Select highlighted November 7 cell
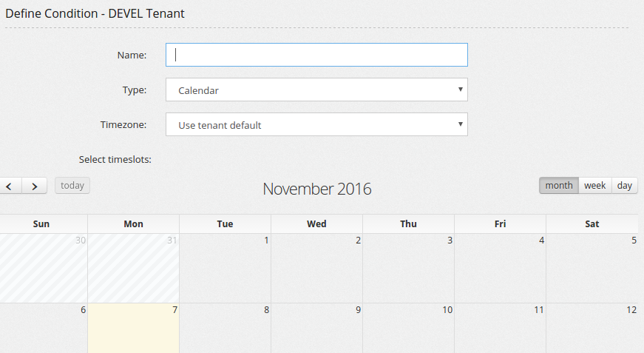 point(133,329)
